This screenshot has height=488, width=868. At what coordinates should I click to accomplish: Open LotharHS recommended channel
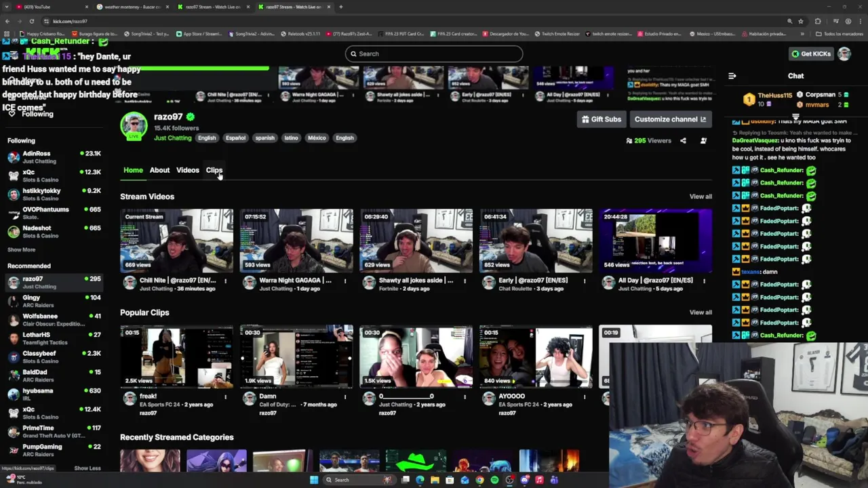[x=54, y=338]
